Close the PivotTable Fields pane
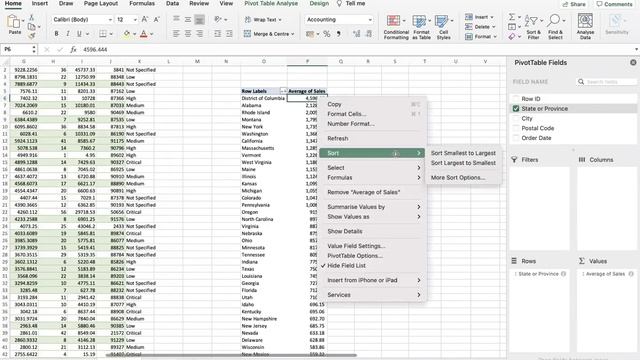640x360 pixels. tap(633, 62)
